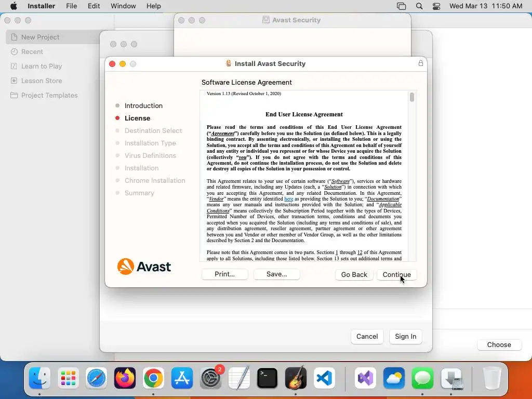Screen dimensions: 532x399
Task: Close the Install Avast Security window
Action: coord(112,64)
